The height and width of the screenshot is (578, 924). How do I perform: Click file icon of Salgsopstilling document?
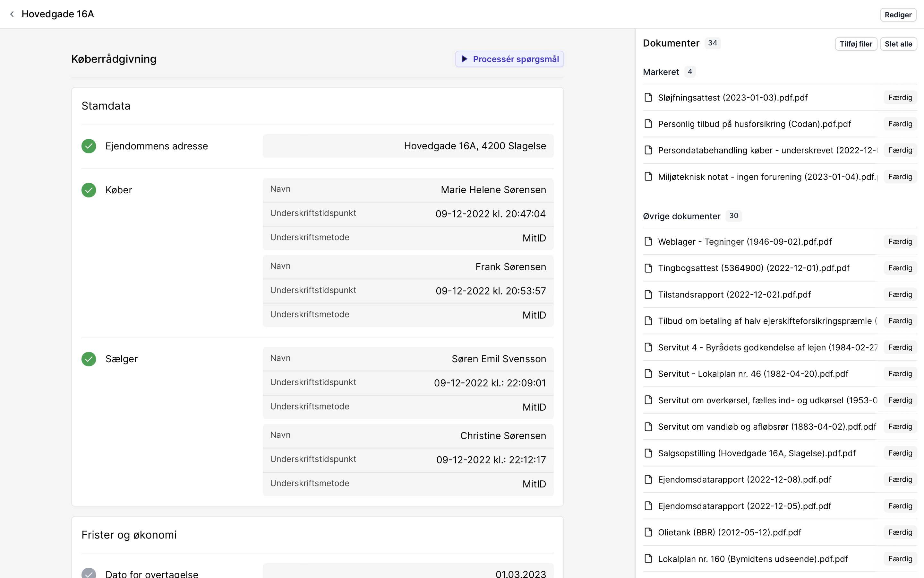648,453
